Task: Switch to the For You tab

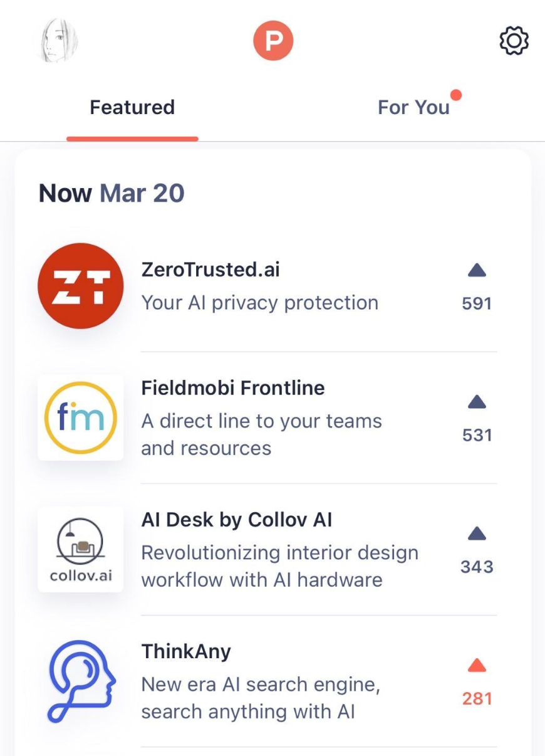Action: (413, 108)
